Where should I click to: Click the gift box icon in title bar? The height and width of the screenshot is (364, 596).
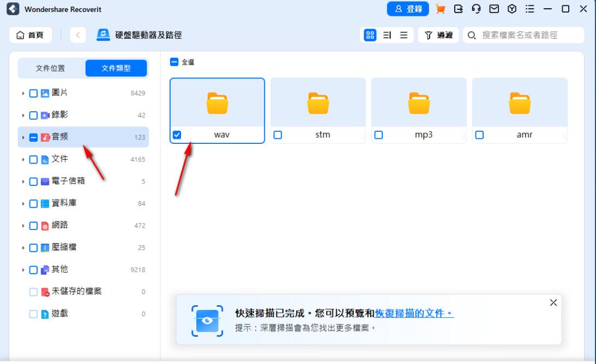coord(511,9)
